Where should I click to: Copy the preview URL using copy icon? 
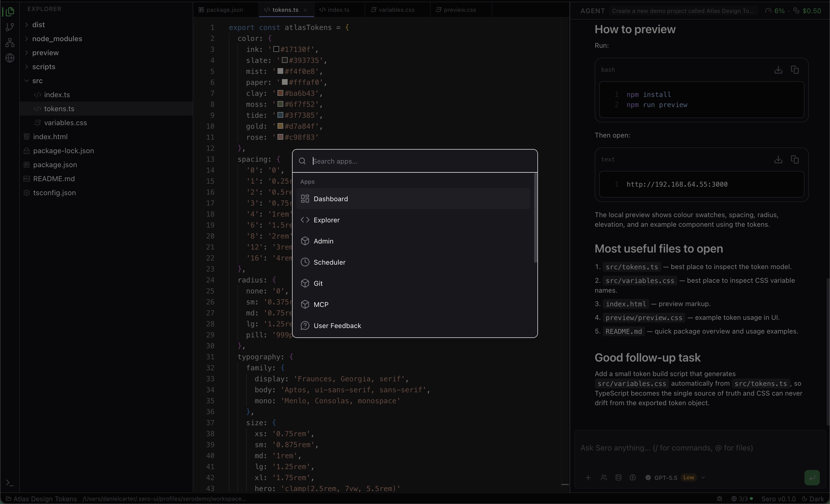pos(795,159)
